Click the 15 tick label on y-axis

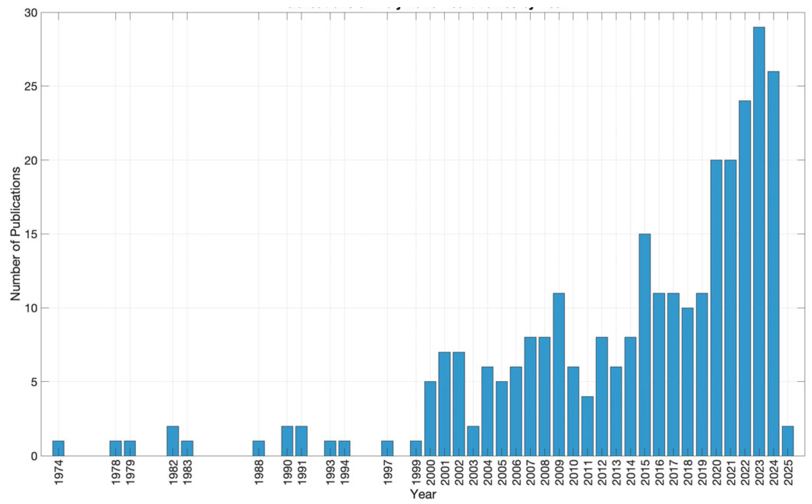pyautogui.click(x=30, y=234)
